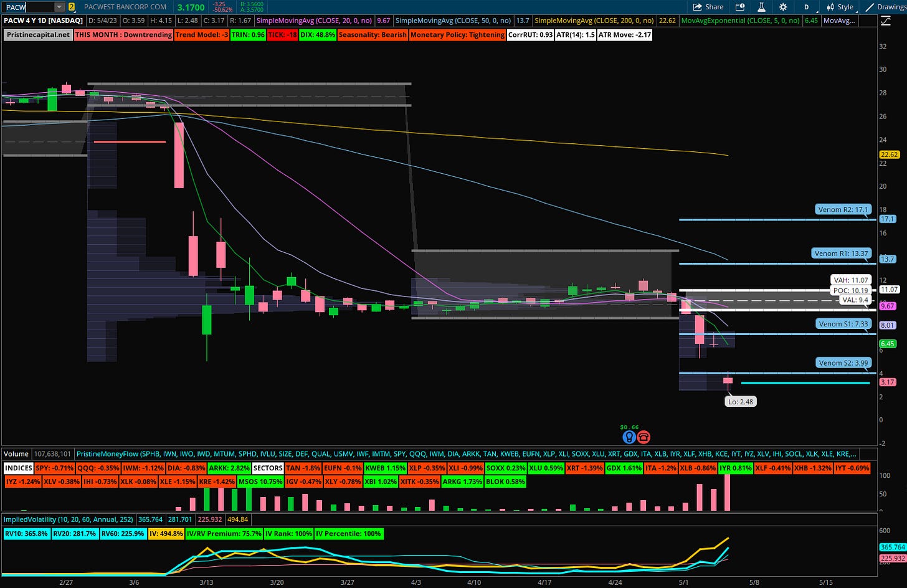Select SimpleMovingAvg (CLOSE, 20) study label
The image size is (907, 588).
[x=314, y=21]
